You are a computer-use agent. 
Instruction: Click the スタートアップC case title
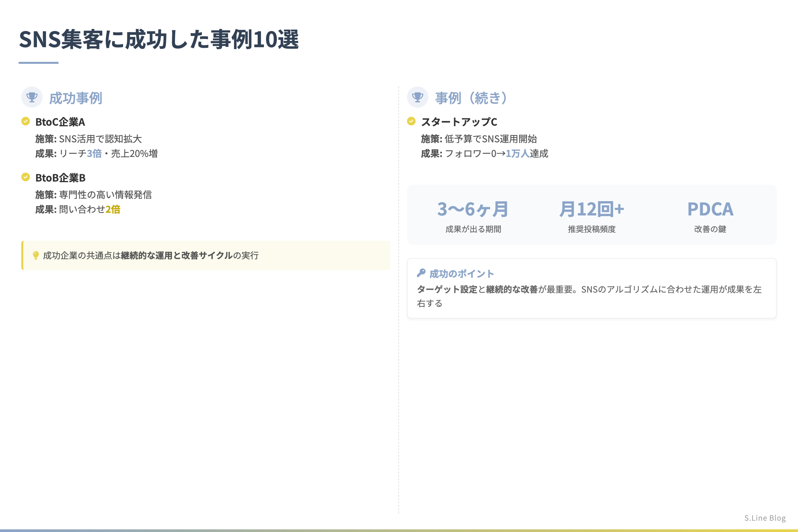click(459, 122)
